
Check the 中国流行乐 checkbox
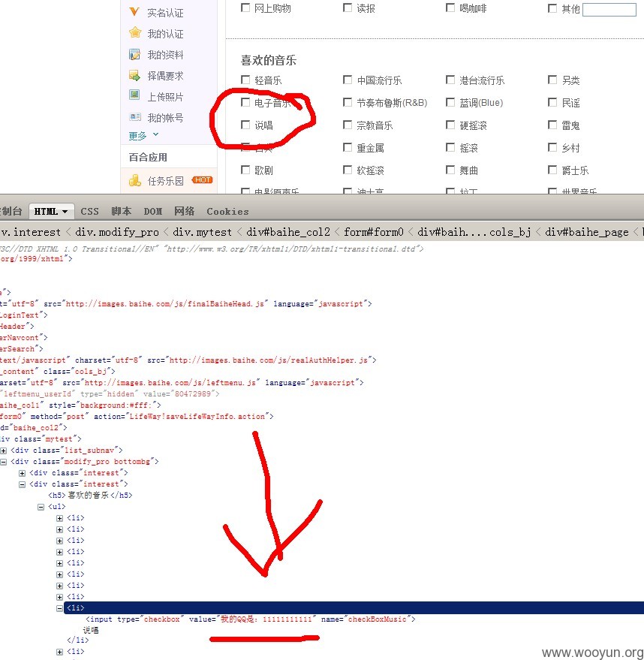pos(348,80)
